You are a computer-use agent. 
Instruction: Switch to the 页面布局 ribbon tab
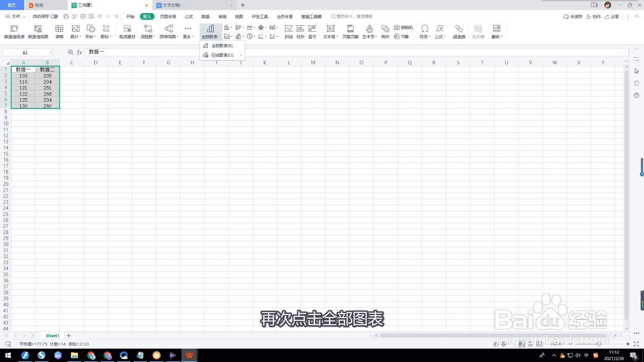[168, 16]
